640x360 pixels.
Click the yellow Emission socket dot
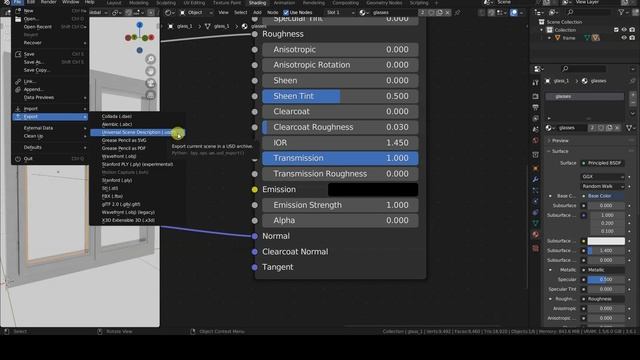(255, 189)
